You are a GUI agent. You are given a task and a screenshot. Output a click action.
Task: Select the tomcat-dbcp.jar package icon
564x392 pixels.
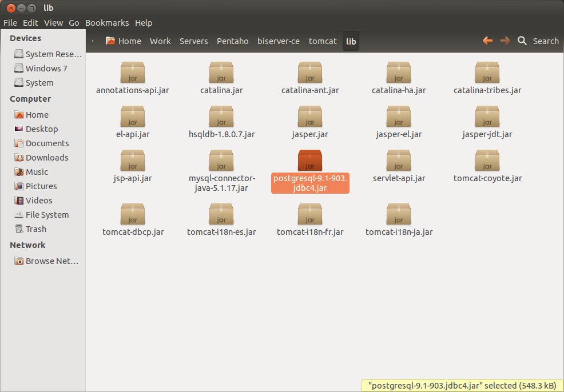tap(133, 214)
